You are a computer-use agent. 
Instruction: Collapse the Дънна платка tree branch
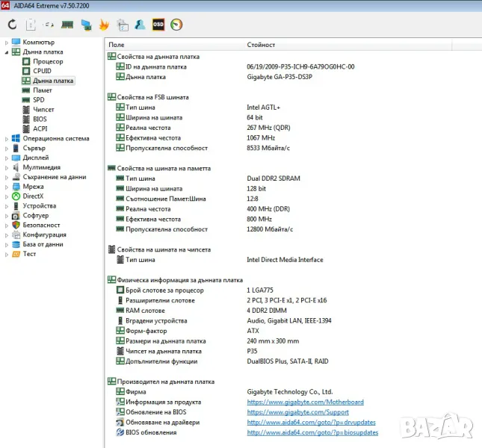point(6,52)
